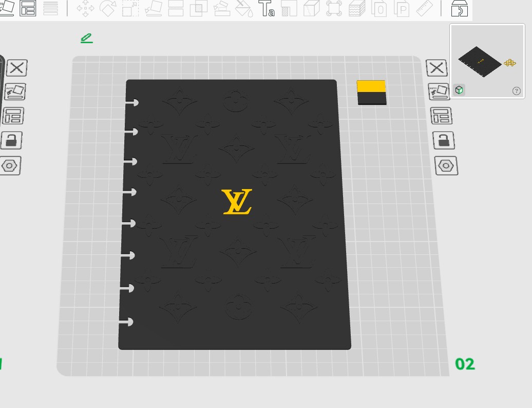Open plate 02 settings hexagon icon

tap(446, 166)
